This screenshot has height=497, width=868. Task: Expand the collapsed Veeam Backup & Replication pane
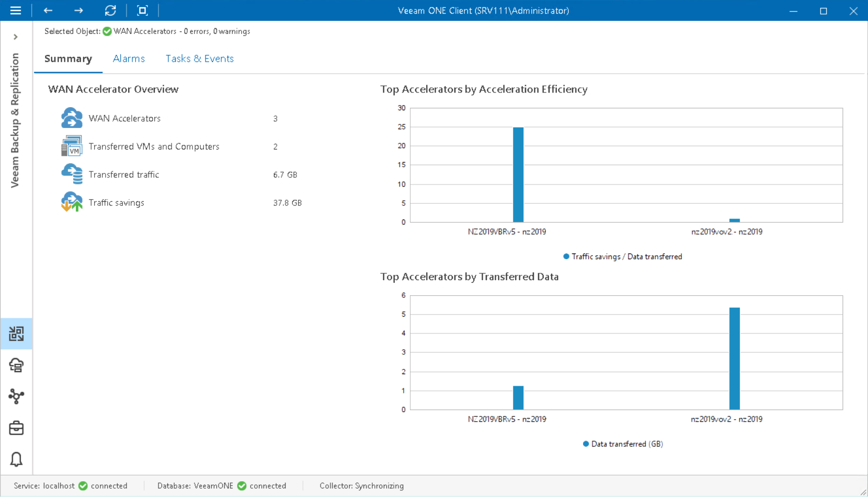click(x=16, y=37)
